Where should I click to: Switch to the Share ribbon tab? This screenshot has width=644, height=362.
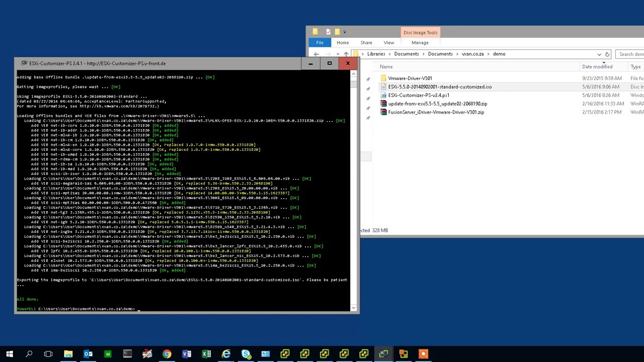pyautogui.click(x=366, y=43)
